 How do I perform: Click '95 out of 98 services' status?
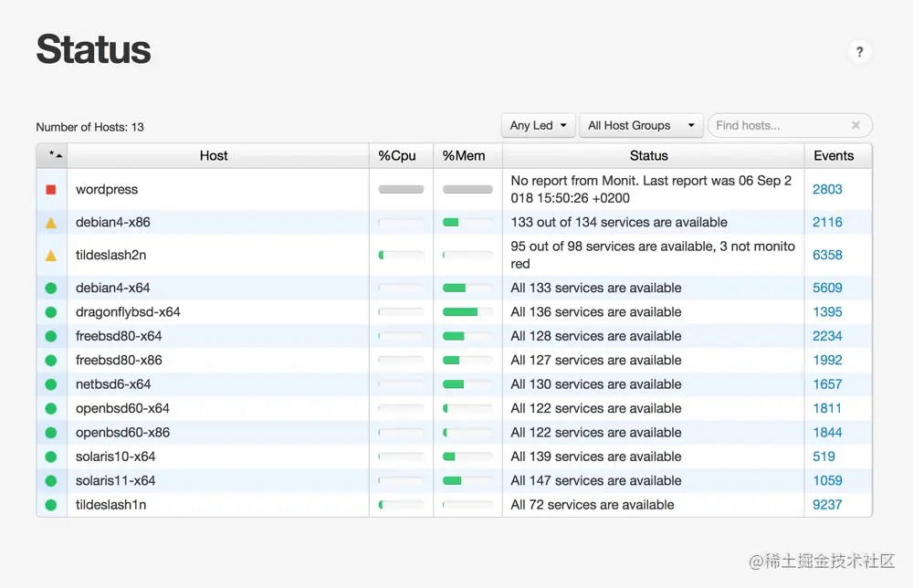pos(653,255)
